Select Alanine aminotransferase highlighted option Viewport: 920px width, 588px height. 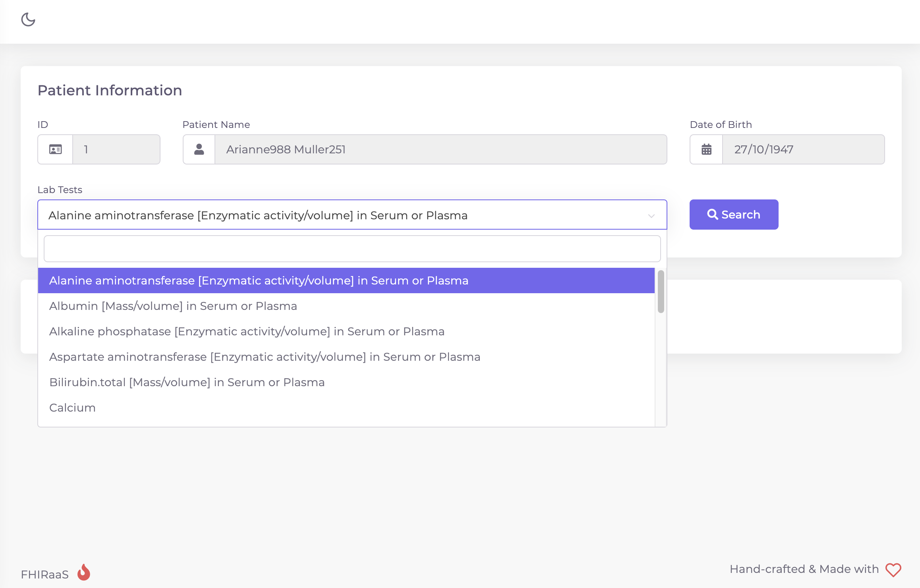click(258, 280)
